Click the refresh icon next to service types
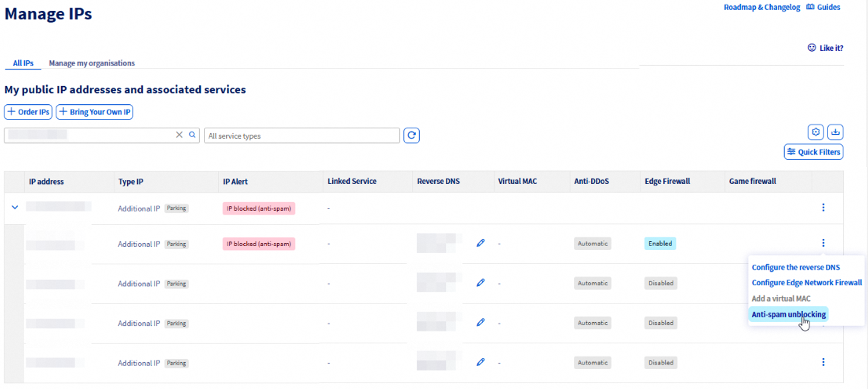Viewport: 868px width, 389px height. click(411, 135)
